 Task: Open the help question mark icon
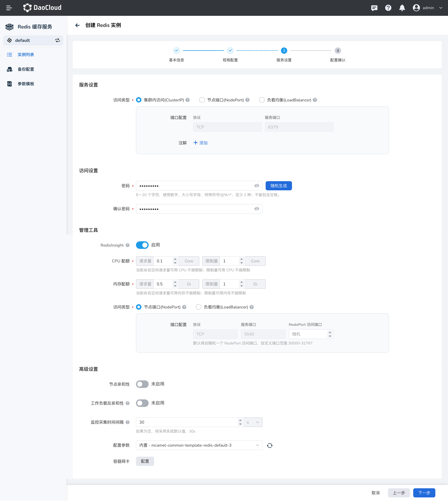(x=388, y=8)
